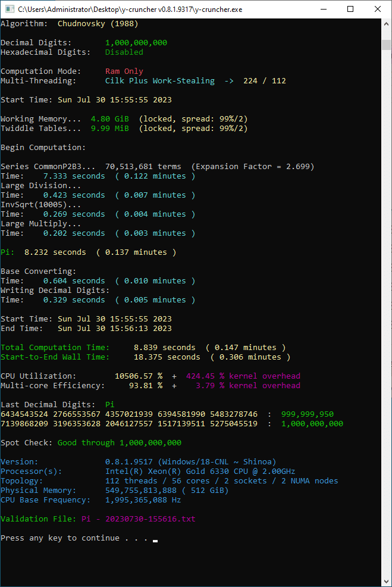Click '3.79 % kernel overhead' text
The image size is (392, 587).
coord(248,386)
